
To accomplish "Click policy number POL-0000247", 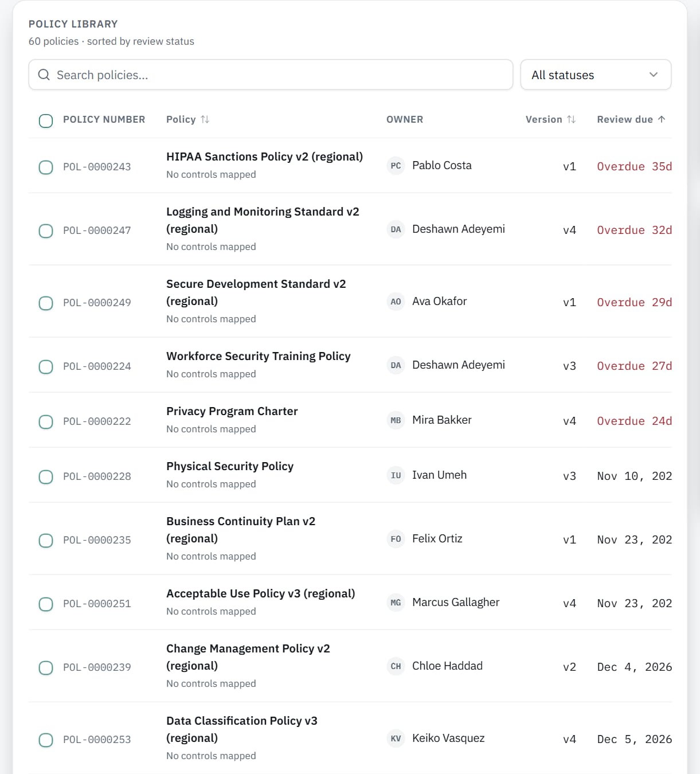I will pos(97,230).
